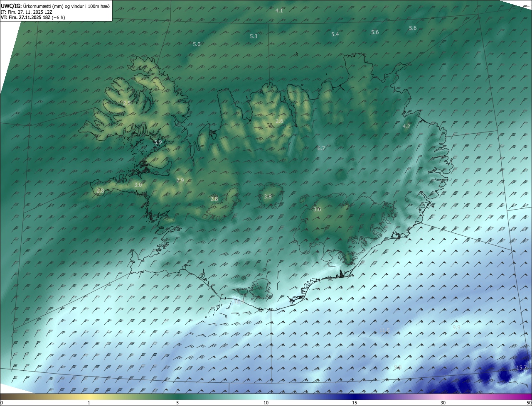Viewport: 532px width, 406px height.
Task: Click the 3.6 value label
Action: click(317, 210)
